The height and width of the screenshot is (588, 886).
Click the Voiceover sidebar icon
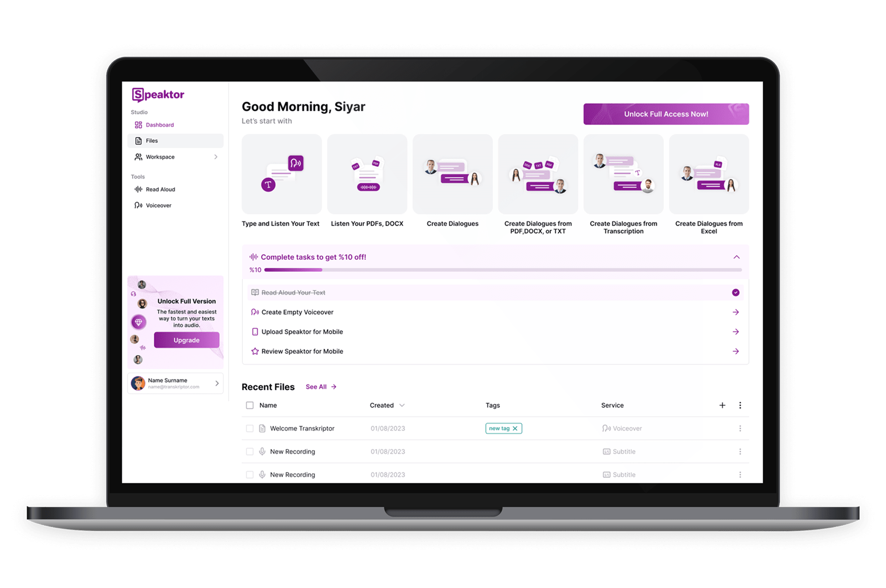(x=139, y=206)
